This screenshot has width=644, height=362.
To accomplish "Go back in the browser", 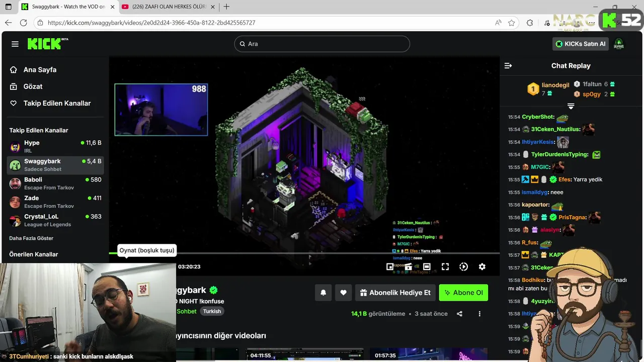I will [x=8, y=23].
